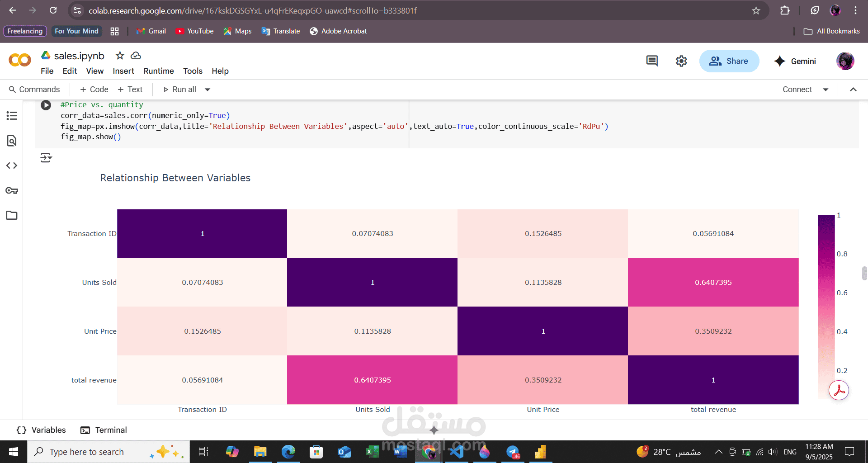Star the sales.ipynb notebook
Viewport: 868px width, 463px height.
point(120,56)
